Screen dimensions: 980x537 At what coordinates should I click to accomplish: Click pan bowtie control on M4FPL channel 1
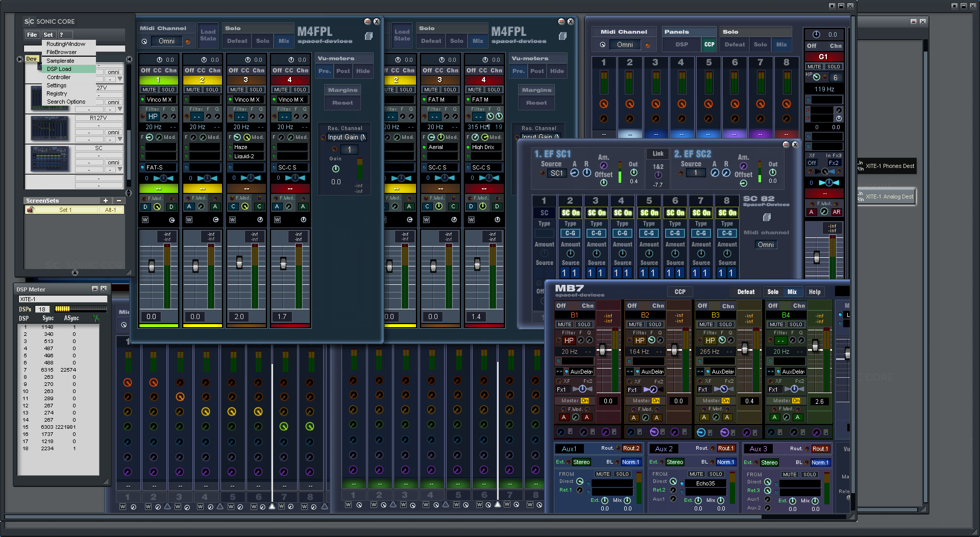point(163,178)
